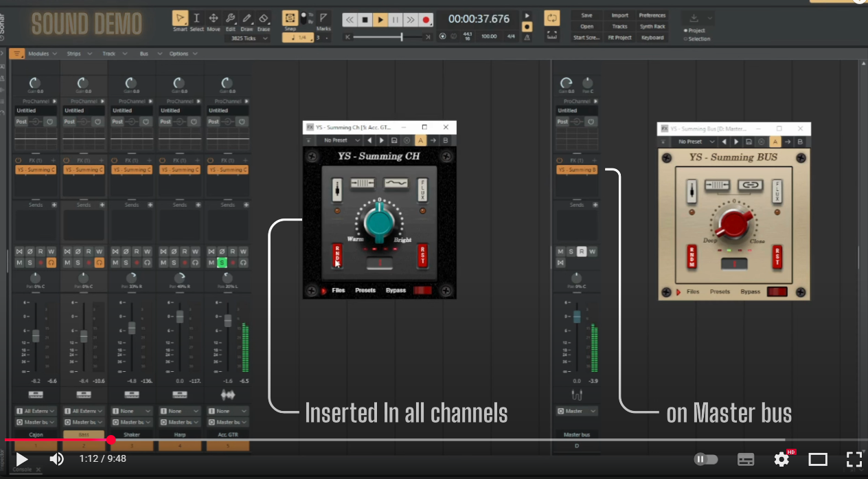The width and height of the screenshot is (868, 479).
Task: Toggle phase invert on Shaker channel
Action: point(126,252)
